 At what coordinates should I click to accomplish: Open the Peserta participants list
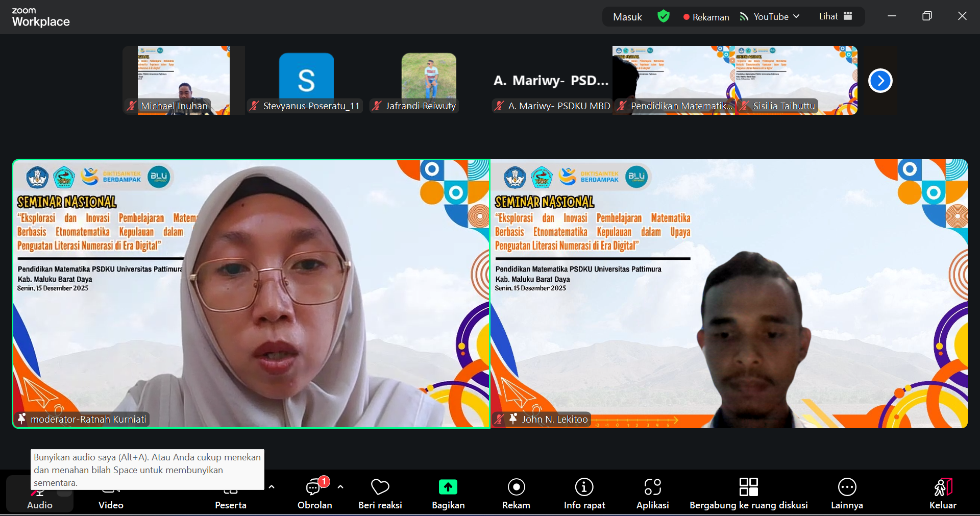point(231,498)
